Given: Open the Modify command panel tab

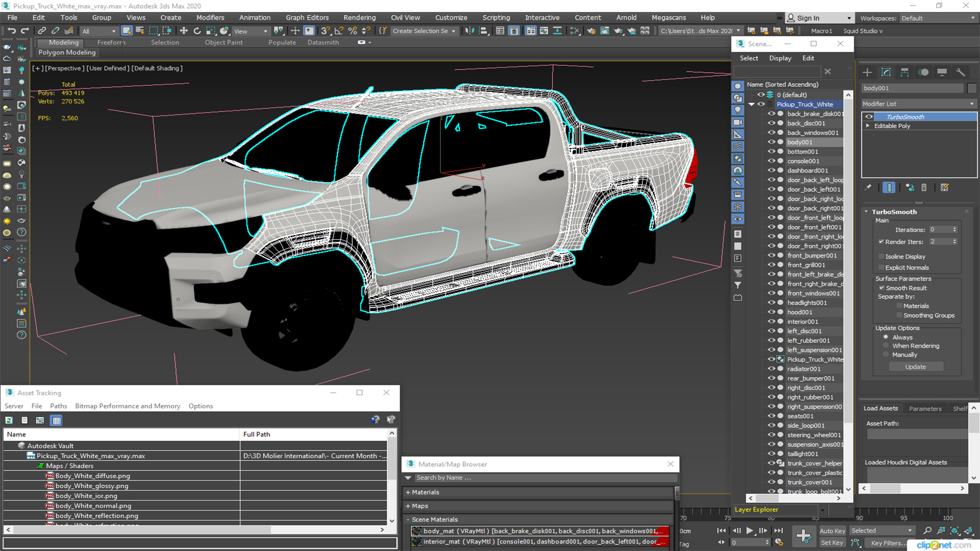Looking at the screenshot, I should coord(886,72).
